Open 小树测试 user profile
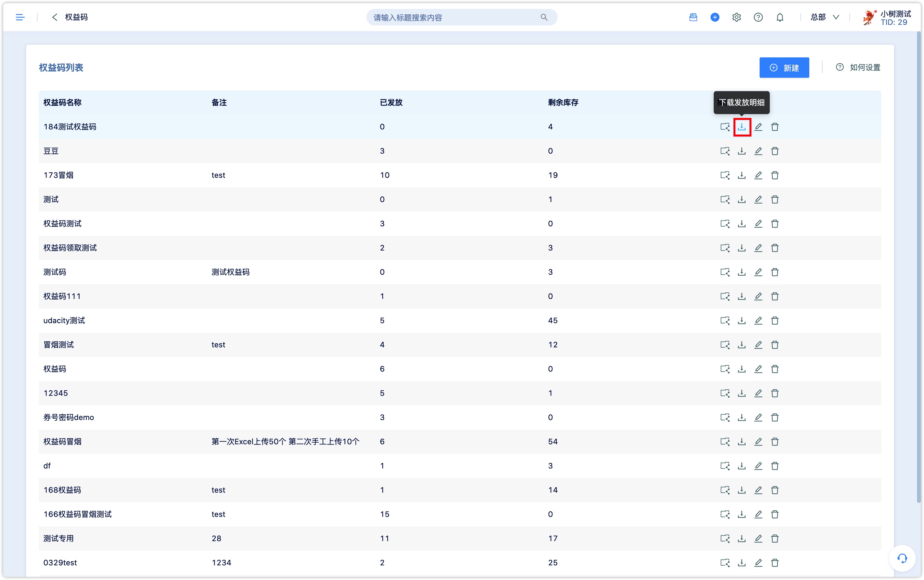The height and width of the screenshot is (580, 924). click(x=886, y=18)
